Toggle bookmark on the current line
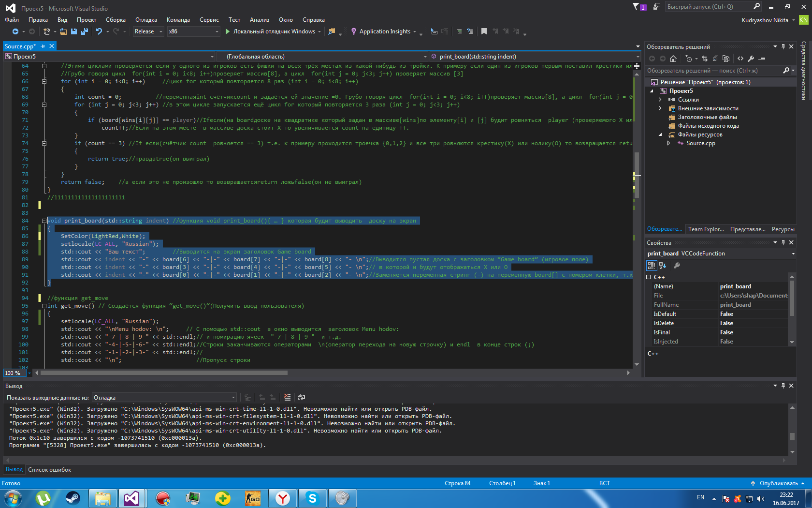The height and width of the screenshot is (508, 812). click(484, 31)
